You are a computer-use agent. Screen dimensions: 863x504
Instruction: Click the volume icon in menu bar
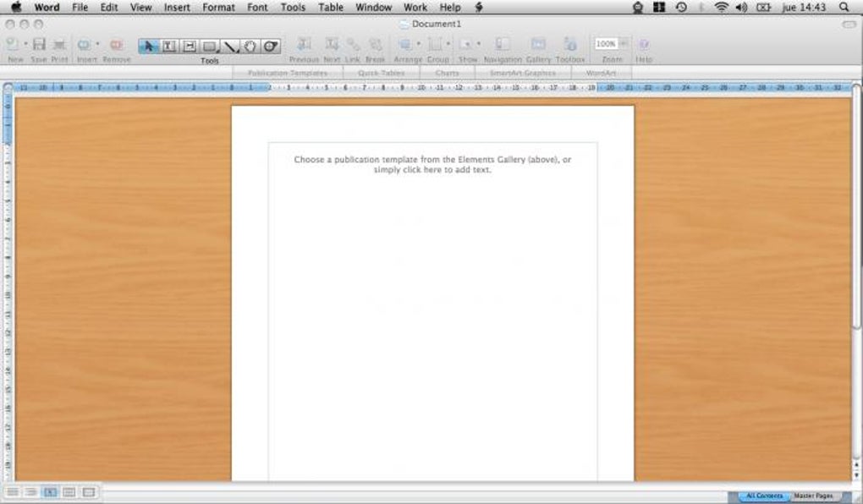coord(741,7)
